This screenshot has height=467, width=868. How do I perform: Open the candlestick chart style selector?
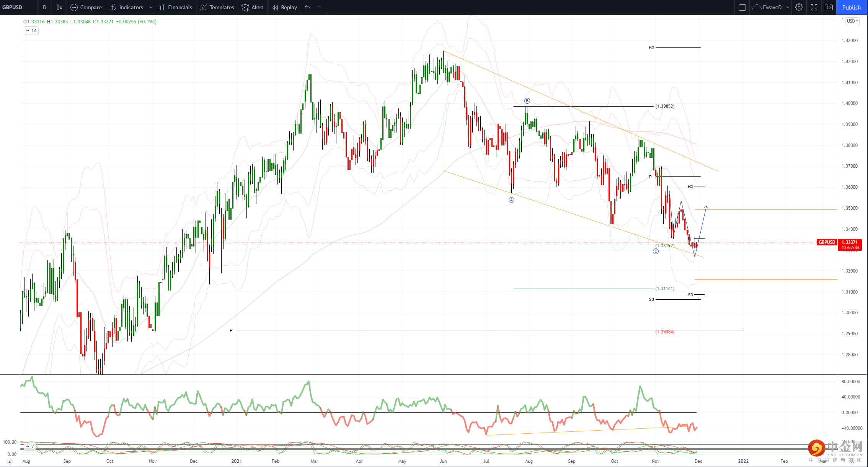click(x=59, y=7)
